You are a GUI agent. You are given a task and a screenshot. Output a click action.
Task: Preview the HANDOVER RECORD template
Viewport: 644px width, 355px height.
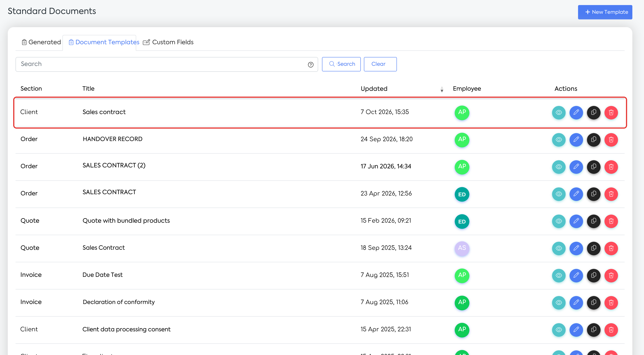[559, 140]
